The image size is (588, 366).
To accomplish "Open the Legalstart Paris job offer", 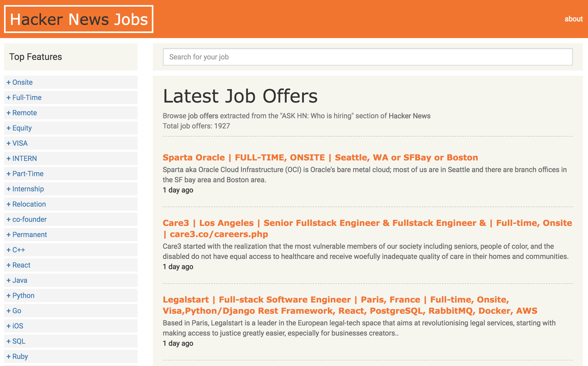I will pyautogui.click(x=350, y=305).
